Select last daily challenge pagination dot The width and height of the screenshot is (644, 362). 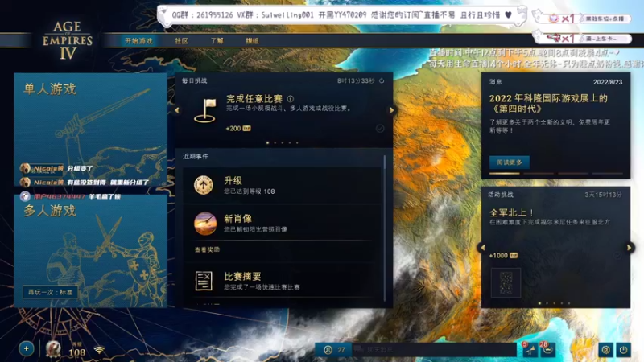pos(297,143)
